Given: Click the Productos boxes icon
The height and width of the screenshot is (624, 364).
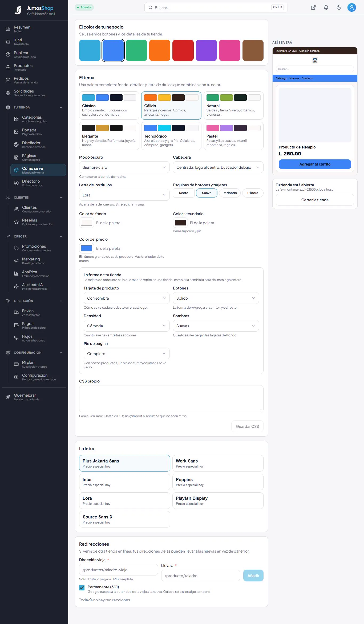Looking at the screenshot, I should coord(8,67).
